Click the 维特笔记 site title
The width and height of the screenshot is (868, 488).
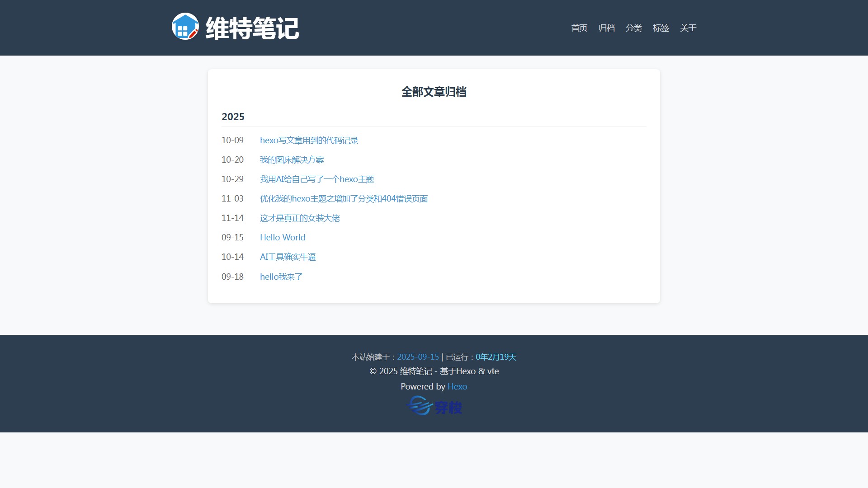252,28
